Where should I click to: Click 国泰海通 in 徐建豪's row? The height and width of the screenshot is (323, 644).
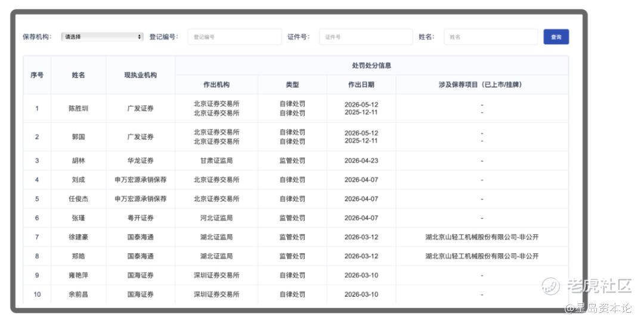141,237
